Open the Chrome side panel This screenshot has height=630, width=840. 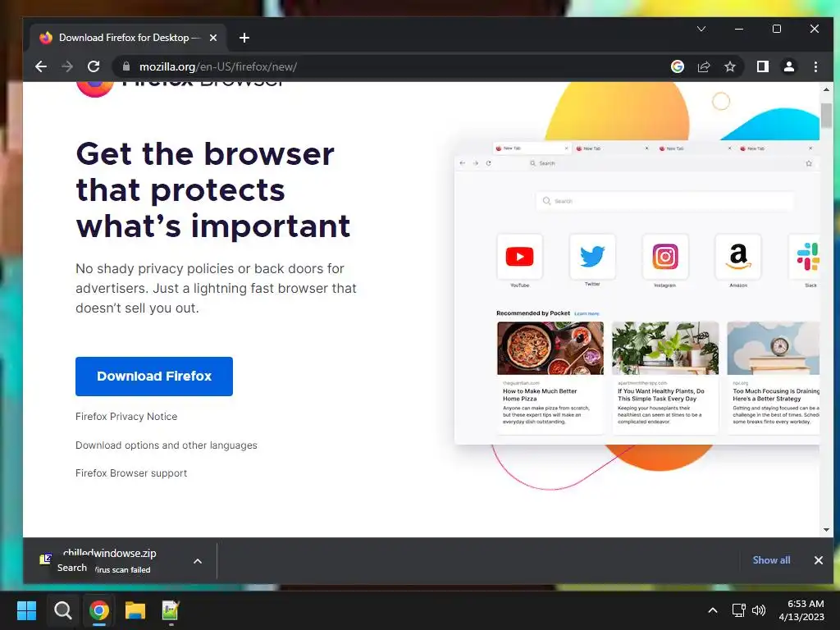pos(762,66)
